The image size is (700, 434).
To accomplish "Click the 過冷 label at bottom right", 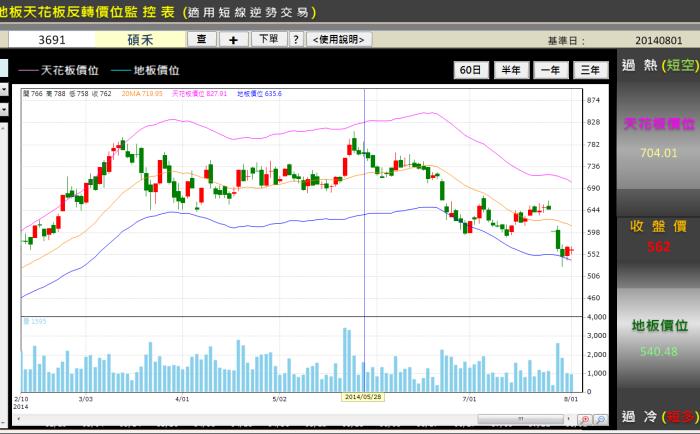I will point(640,417).
